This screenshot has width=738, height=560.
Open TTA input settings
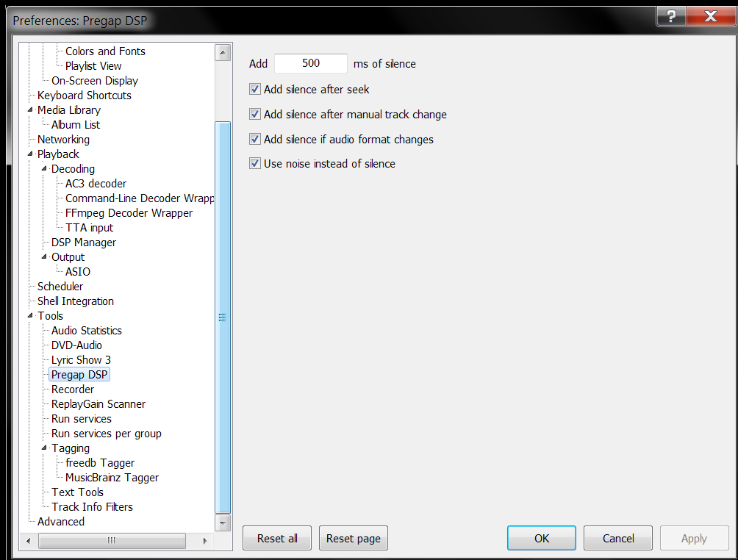pyautogui.click(x=90, y=228)
